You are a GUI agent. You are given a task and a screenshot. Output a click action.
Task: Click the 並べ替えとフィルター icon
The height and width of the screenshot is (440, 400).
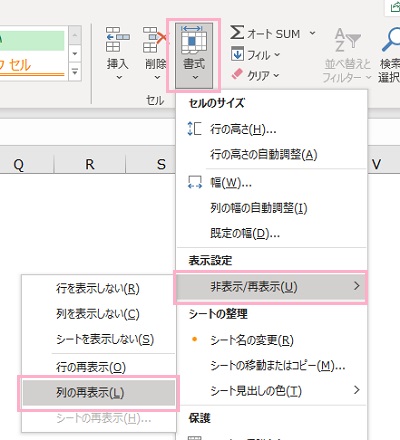point(347,40)
